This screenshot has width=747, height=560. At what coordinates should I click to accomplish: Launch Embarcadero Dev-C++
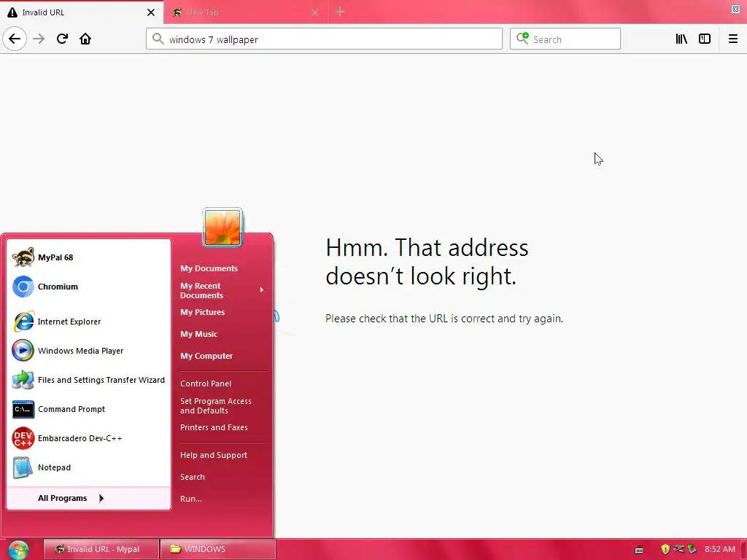point(89,438)
